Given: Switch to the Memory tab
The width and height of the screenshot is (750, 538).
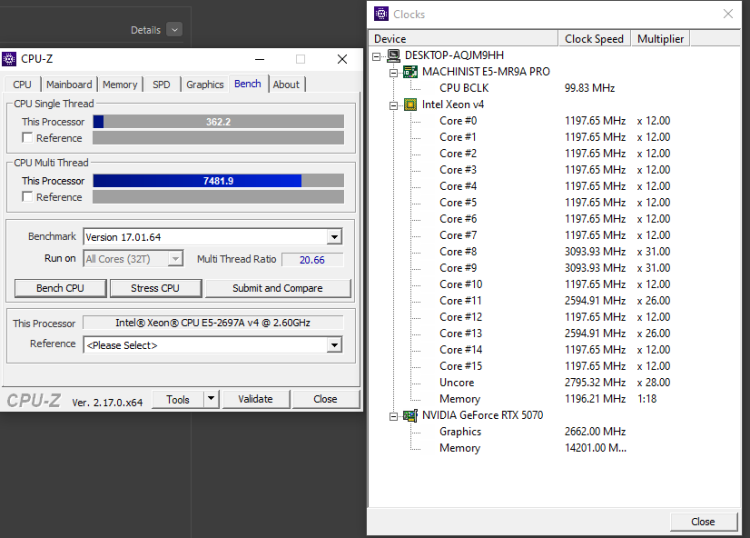Looking at the screenshot, I should pyautogui.click(x=120, y=84).
